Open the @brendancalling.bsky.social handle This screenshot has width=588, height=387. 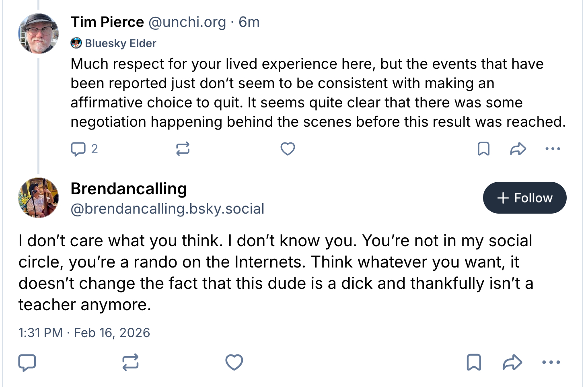point(167,209)
